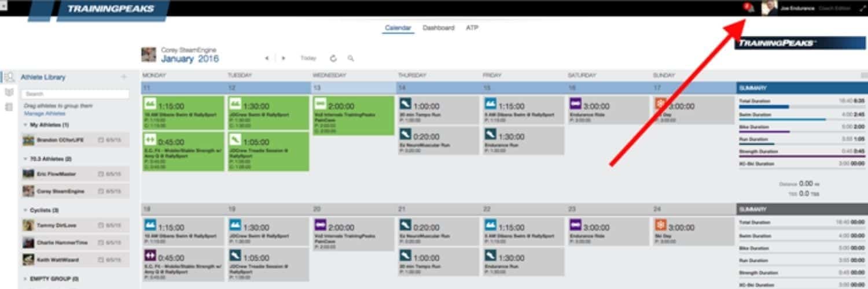Open the Manage Athletes link

pyautogui.click(x=45, y=114)
